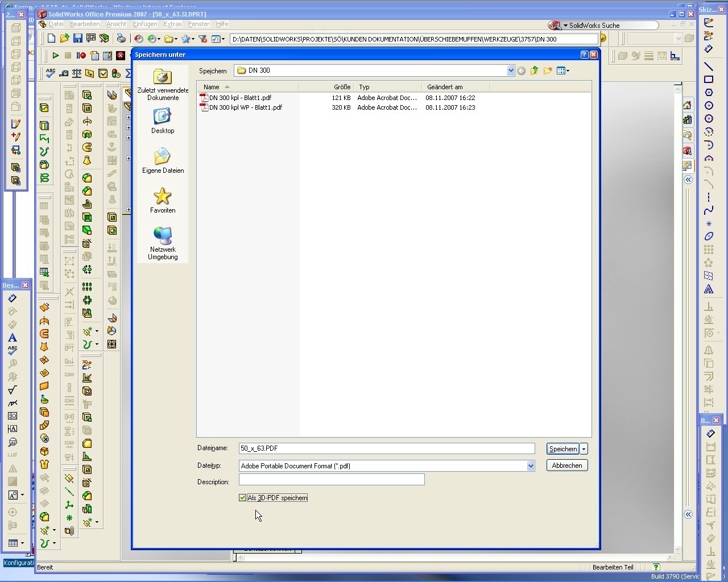
Task: Open the view menu dropdown in dialog
Action: point(563,70)
